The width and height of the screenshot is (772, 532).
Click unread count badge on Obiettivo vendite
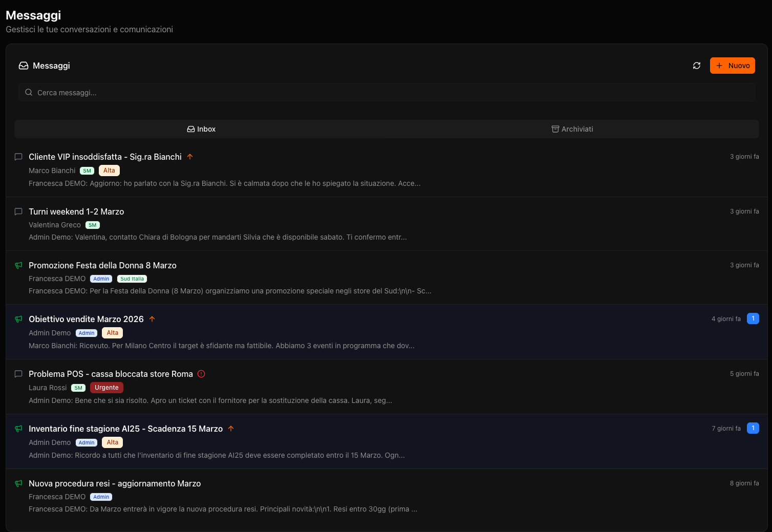coord(753,318)
